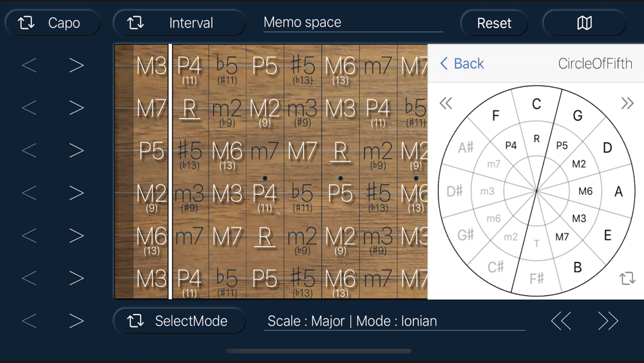Go Back from the CircleOfFifth panel
Screen dimensions: 644x363
tap(462, 64)
